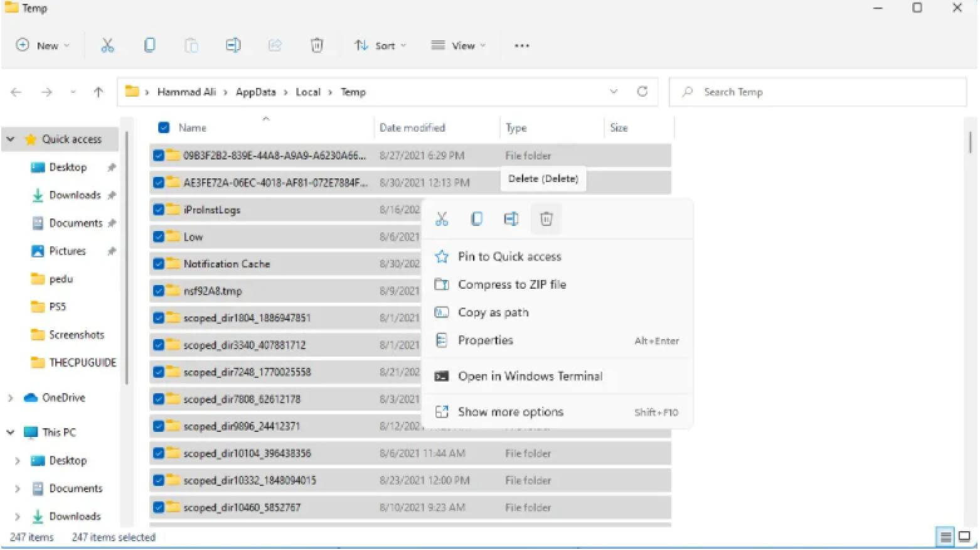
Task: Go forward with the forward arrow
Action: tap(46, 92)
